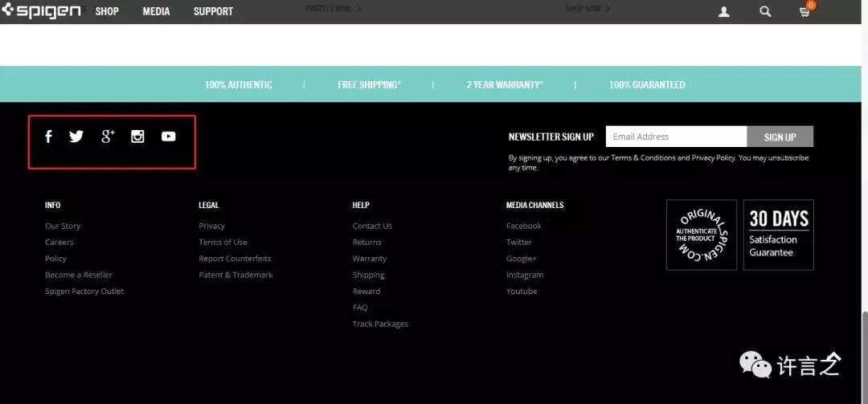Open the shopping cart icon
This screenshot has width=868, height=404.
[x=805, y=11]
